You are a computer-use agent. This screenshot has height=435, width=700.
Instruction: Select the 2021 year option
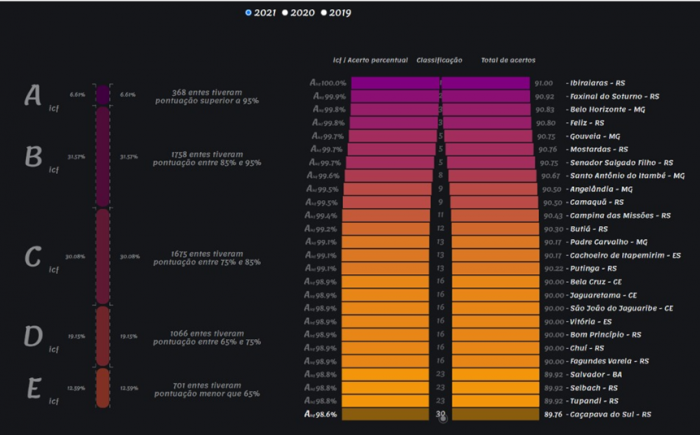[263, 12]
